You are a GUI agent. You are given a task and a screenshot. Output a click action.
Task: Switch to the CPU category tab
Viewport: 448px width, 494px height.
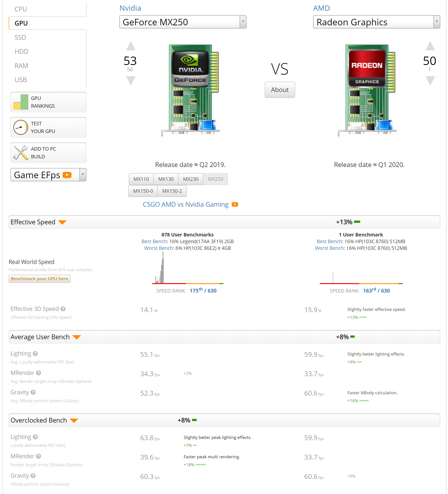(x=48, y=9)
